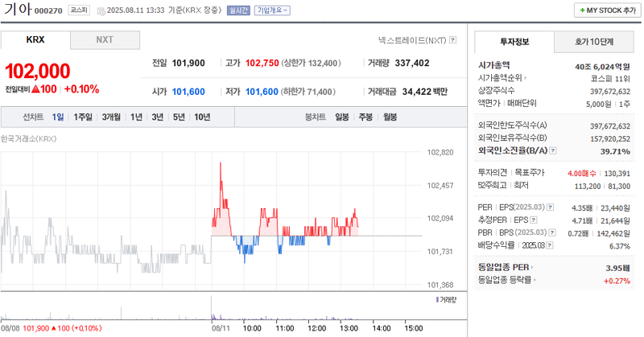This screenshot has width=644, height=337.
Task: Show the 일봉 candlestick chart
Action: (x=341, y=117)
